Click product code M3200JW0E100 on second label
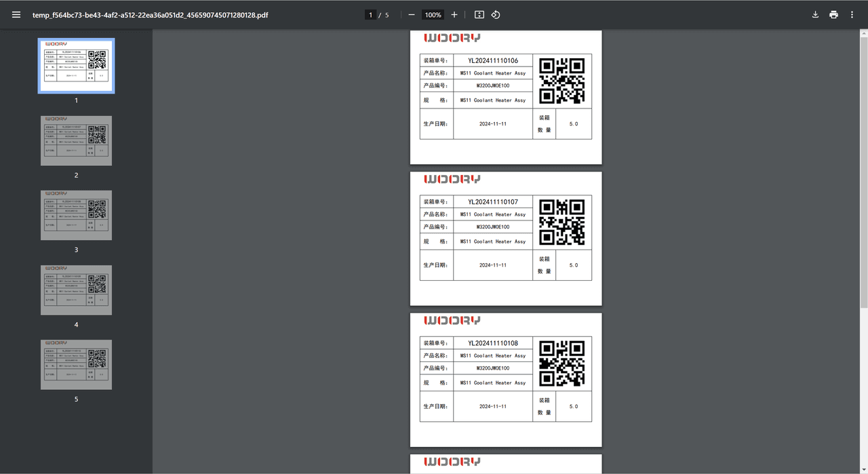868x474 pixels. [493, 227]
